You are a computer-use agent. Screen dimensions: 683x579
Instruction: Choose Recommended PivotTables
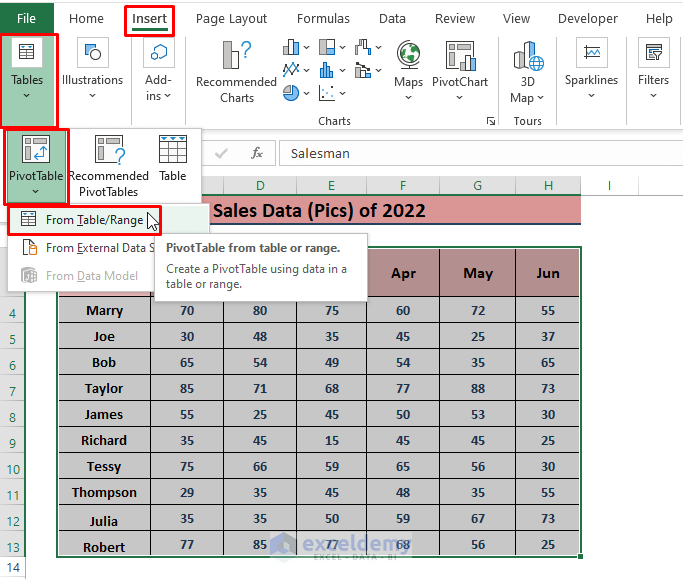pos(109,166)
